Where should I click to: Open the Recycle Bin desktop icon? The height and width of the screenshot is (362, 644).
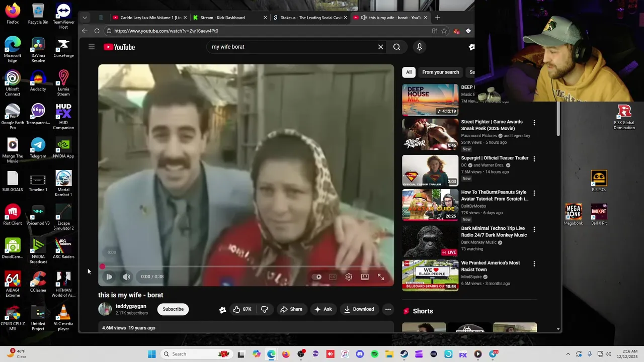(x=38, y=14)
